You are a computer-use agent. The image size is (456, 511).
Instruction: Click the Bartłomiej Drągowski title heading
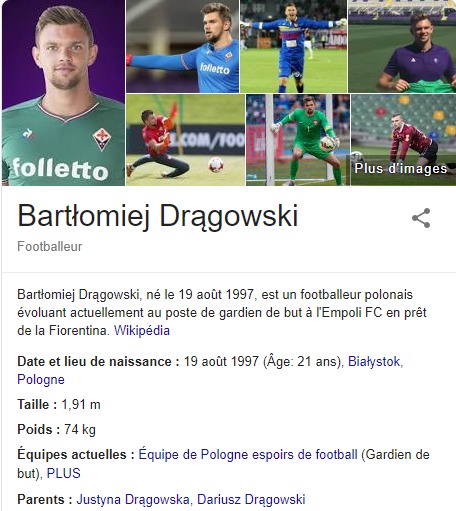[x=158, y=216]
